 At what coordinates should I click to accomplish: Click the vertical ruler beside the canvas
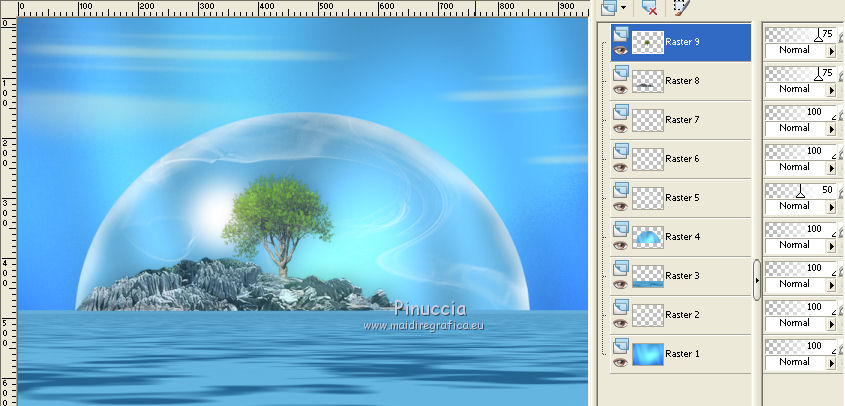8,211
